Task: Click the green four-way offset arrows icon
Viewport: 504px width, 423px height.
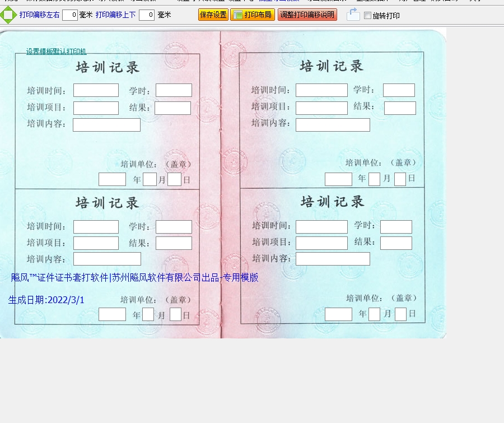Action: tap(8, 15)
